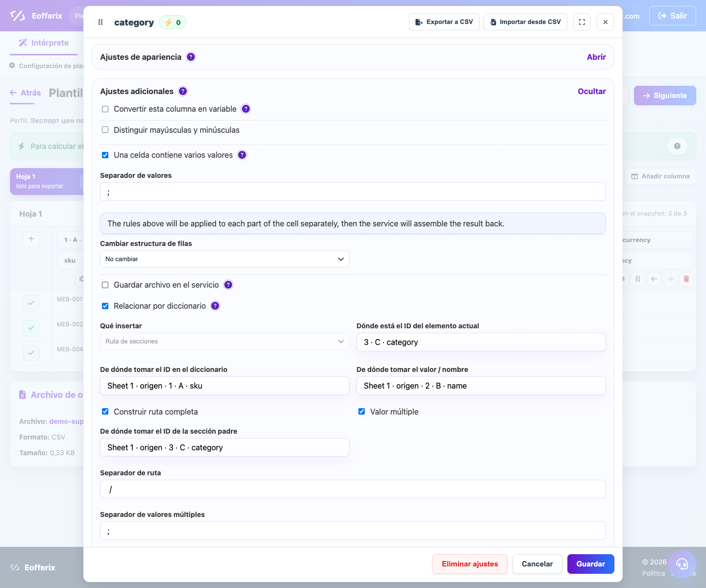
Task: Open De dónde tomar el valor / nombre selector
Action: 481,386
